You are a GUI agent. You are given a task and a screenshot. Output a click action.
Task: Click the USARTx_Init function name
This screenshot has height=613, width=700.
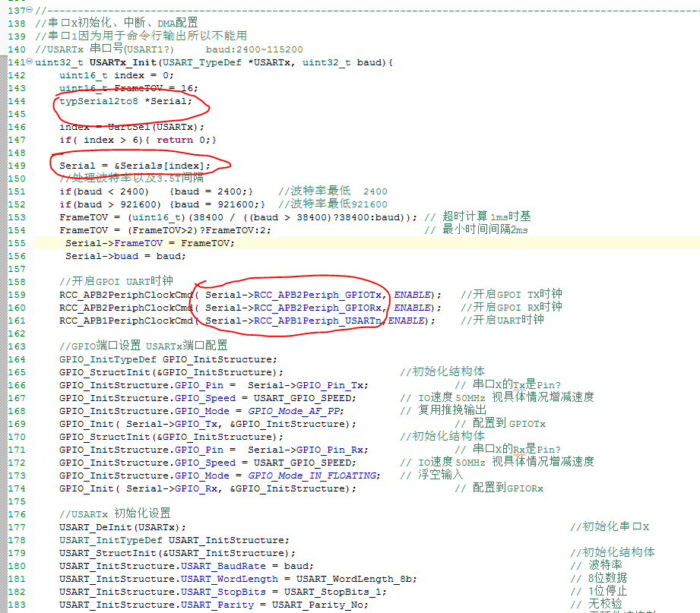coord(124,62)
